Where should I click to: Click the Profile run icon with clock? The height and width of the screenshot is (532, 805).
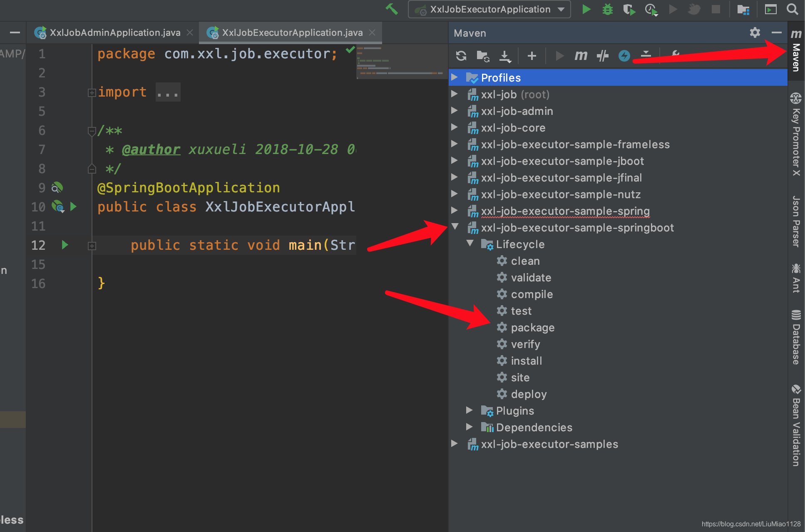651,9
